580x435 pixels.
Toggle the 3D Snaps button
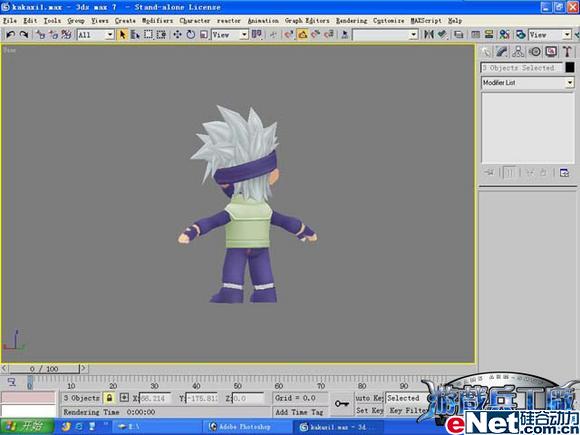tap(289, 35)
